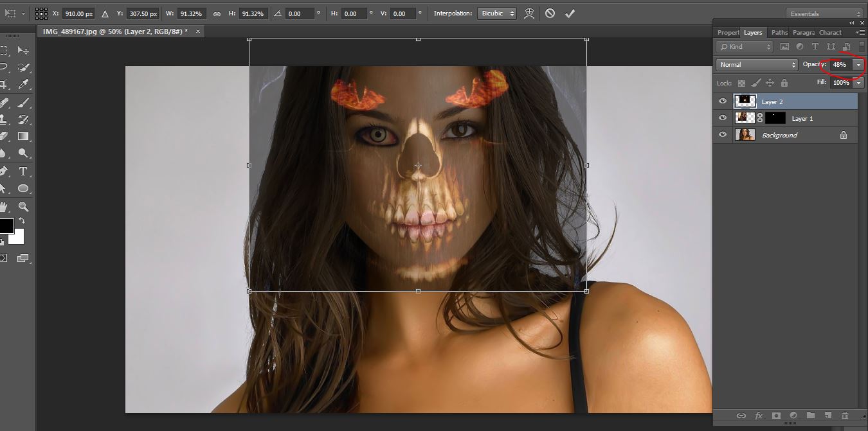Create a new group with folder icon
Image resolution: width=868 pixels, height=431 pixels.
(811, 416)
